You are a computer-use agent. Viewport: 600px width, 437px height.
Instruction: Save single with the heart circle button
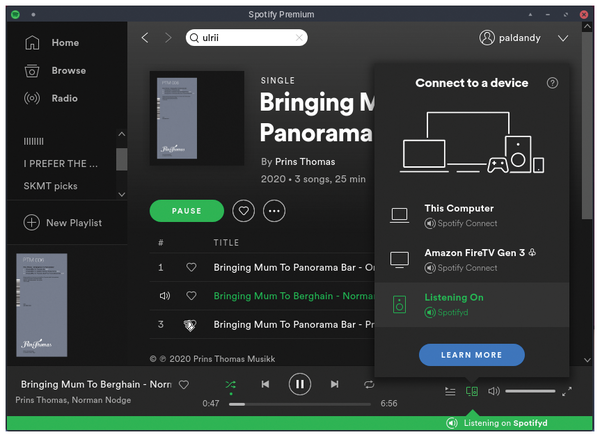(243, 211)
